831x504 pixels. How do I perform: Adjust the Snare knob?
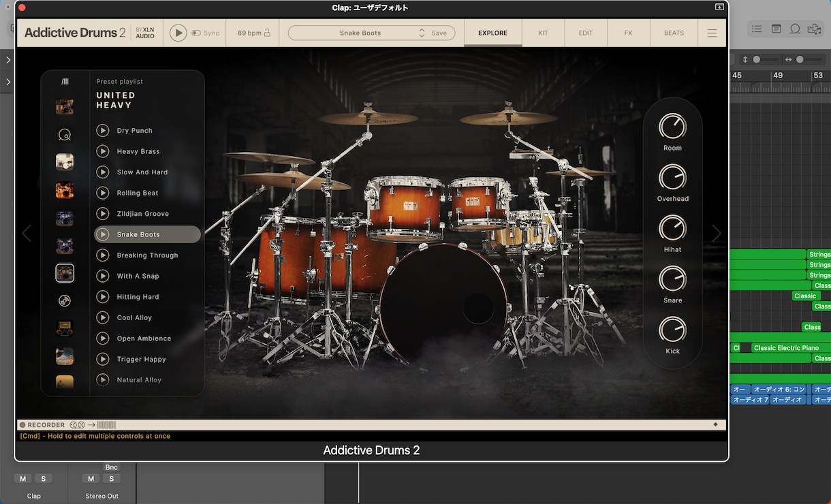672,279
